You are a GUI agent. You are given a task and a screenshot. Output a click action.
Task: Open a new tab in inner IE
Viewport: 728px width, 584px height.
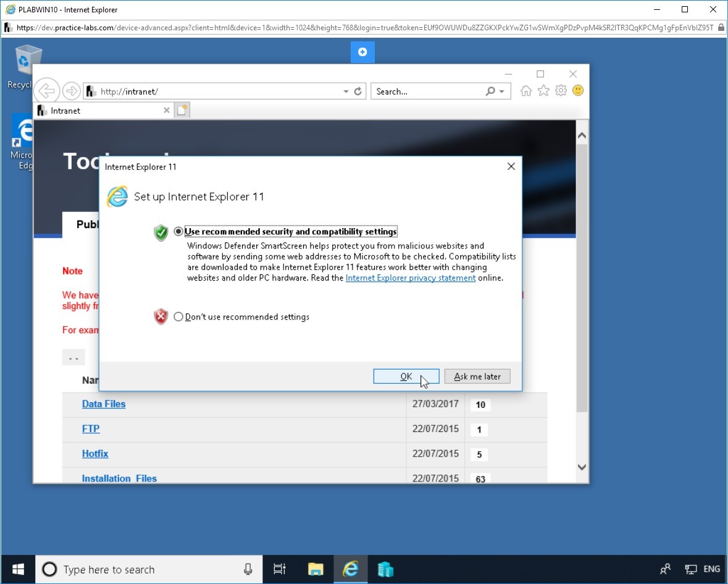click(x=182, y=110)
